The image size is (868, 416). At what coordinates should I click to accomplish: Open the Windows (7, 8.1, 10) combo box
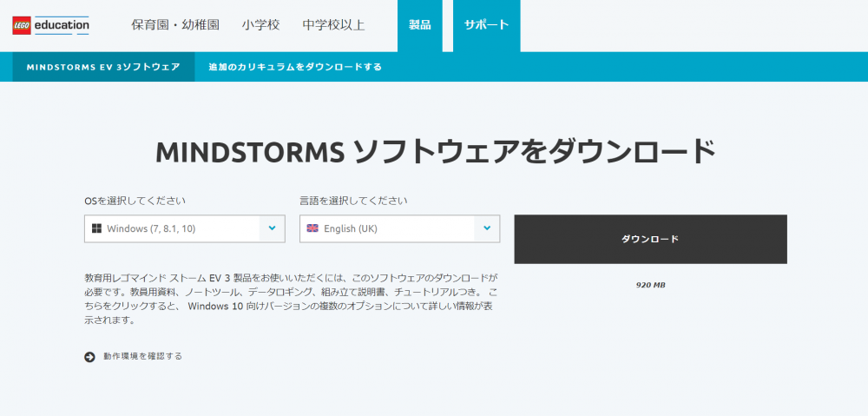pyautogui.click(x=174, y=229)
